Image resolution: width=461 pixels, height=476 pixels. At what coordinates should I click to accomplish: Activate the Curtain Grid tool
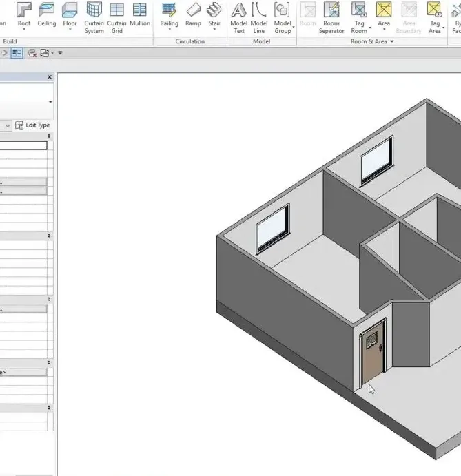(116, 14)
